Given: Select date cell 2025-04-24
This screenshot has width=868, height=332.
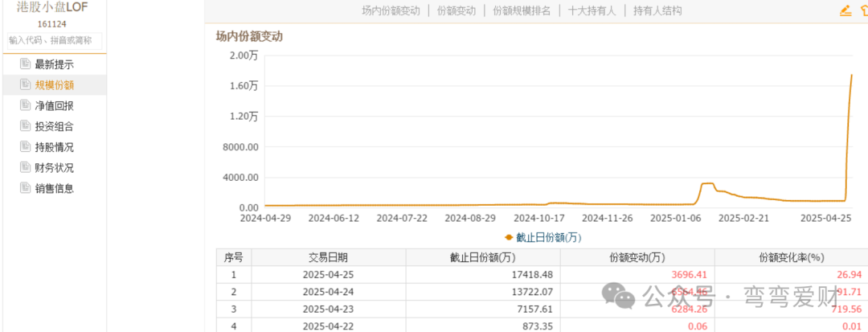Looking at the screenshot, I should pos(328,292).
